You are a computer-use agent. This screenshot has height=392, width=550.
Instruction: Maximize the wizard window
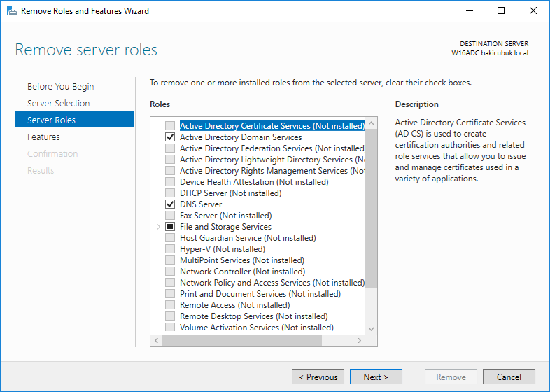click(501, 11)
